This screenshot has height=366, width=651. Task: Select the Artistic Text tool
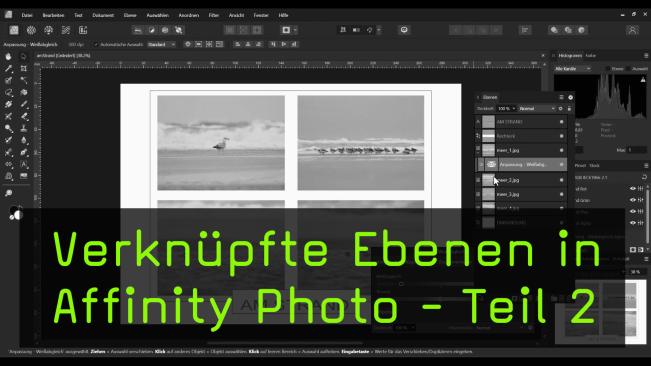click(24, 164)
